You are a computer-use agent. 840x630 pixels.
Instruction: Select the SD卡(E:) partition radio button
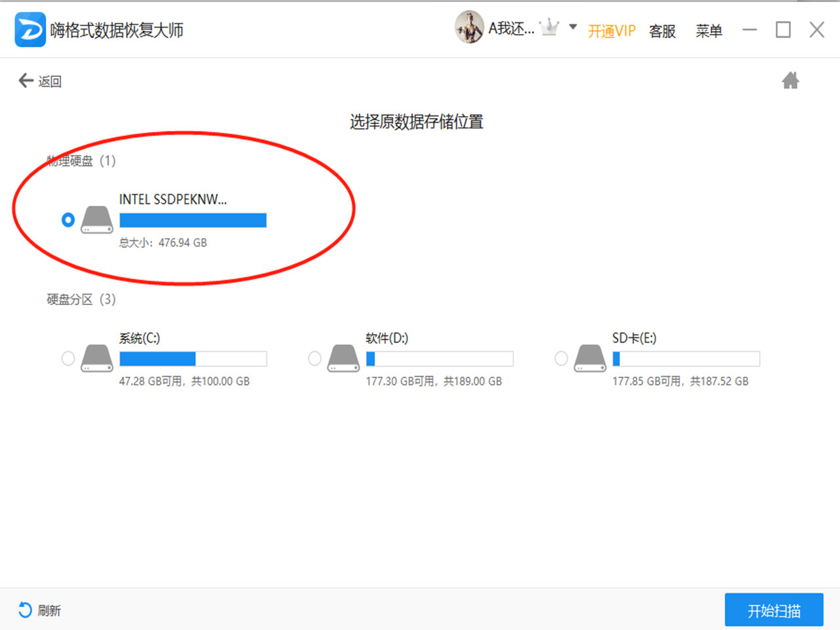[x=561, y=358]
